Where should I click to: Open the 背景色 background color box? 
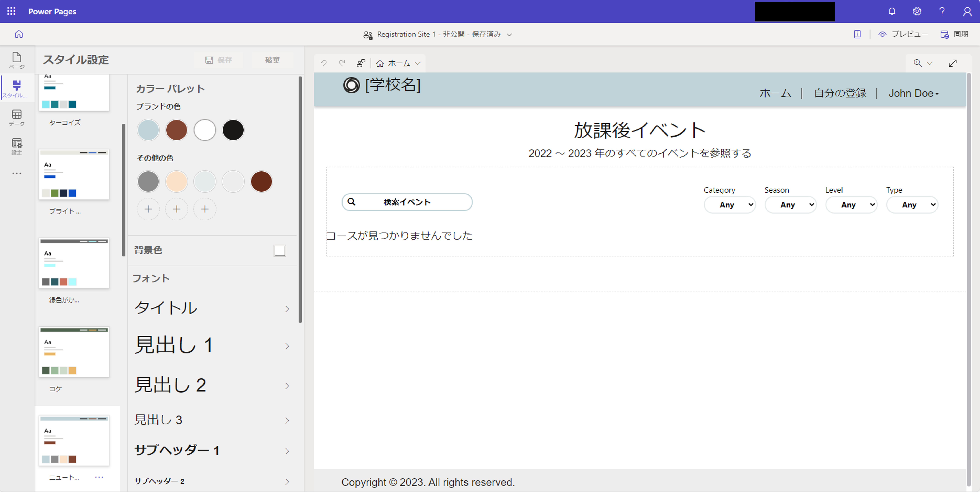(280, 251)
